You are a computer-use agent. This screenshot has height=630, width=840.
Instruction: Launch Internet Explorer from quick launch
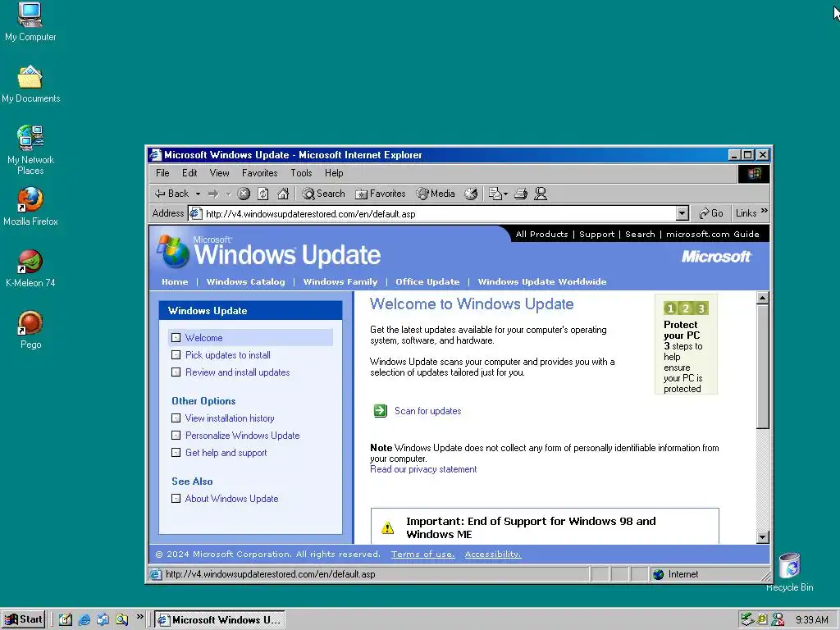pyautogui.click(x=84, y=619)
